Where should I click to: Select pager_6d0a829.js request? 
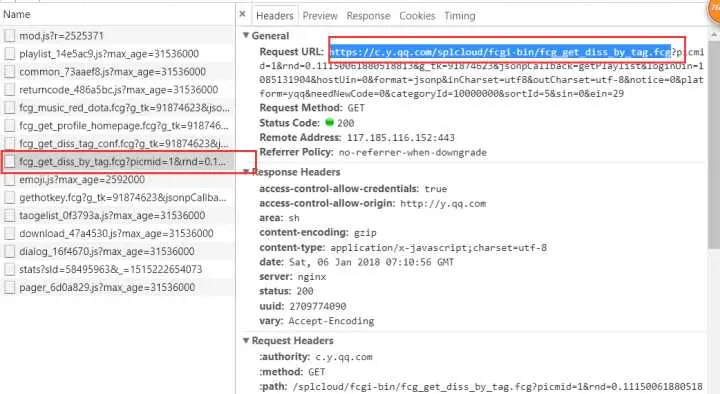(x=118, y=287)
